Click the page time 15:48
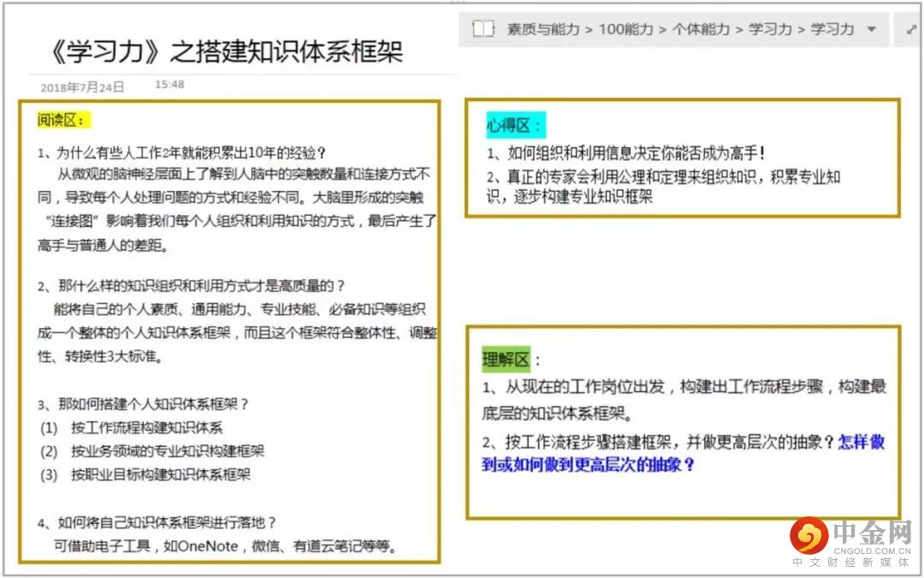 tap(169, 84)
